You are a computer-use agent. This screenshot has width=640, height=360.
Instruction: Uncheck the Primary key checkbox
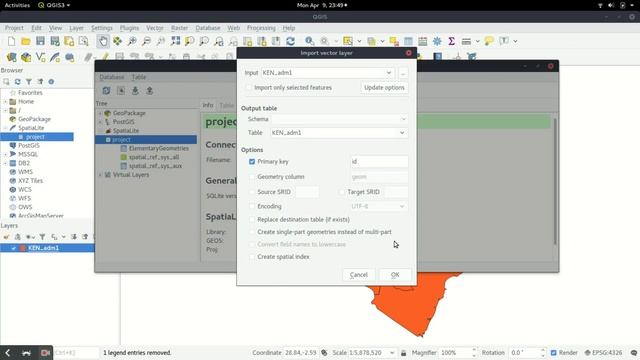tap(252, 162)
